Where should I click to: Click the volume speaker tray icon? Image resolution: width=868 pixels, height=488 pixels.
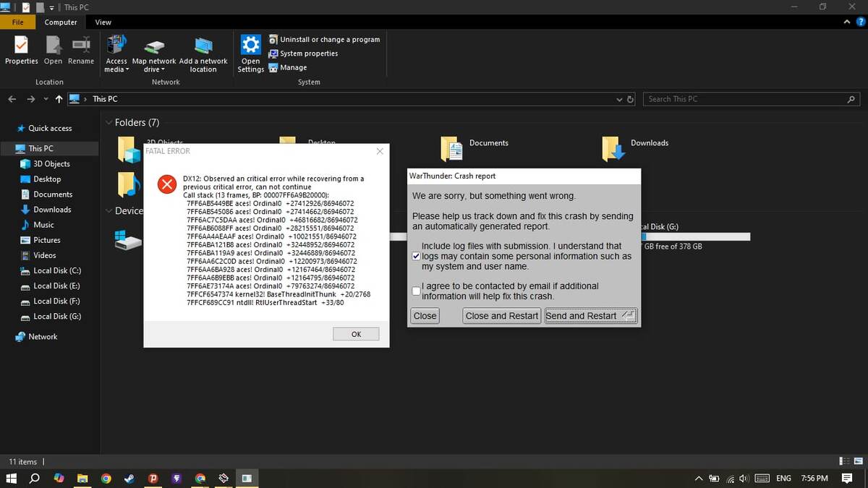click(744, 479)
